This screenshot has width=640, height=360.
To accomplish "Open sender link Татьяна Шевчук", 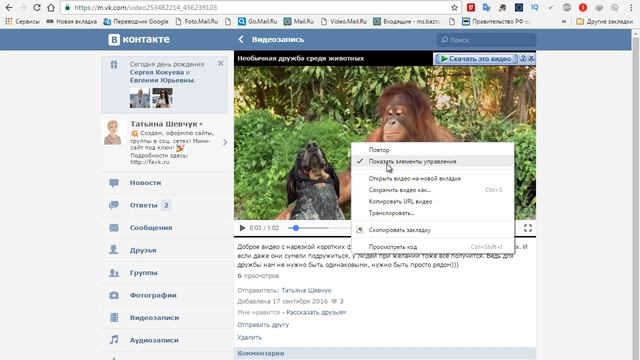I will 306,290.
